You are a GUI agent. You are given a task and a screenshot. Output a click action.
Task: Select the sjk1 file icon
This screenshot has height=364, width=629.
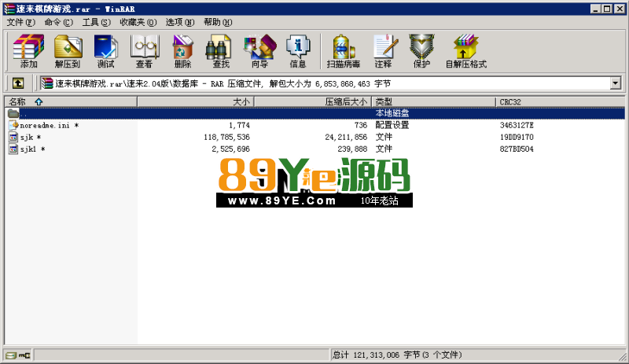13,149
